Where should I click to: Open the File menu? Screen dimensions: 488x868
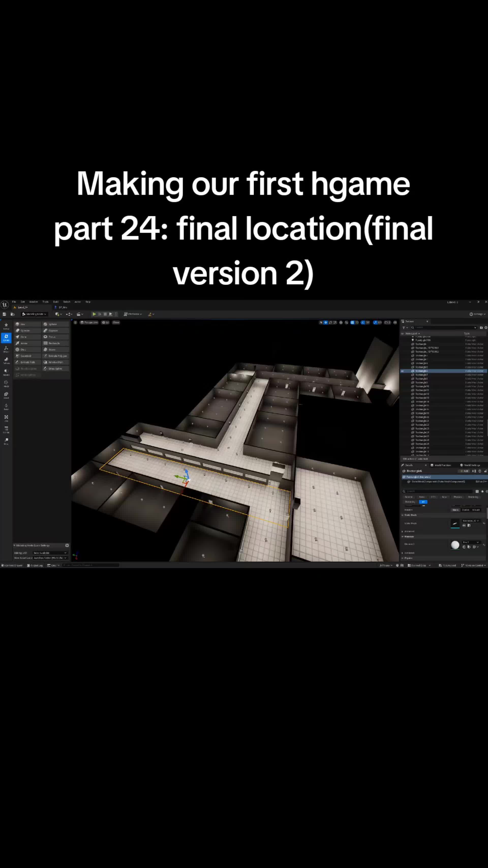[14, 301]
